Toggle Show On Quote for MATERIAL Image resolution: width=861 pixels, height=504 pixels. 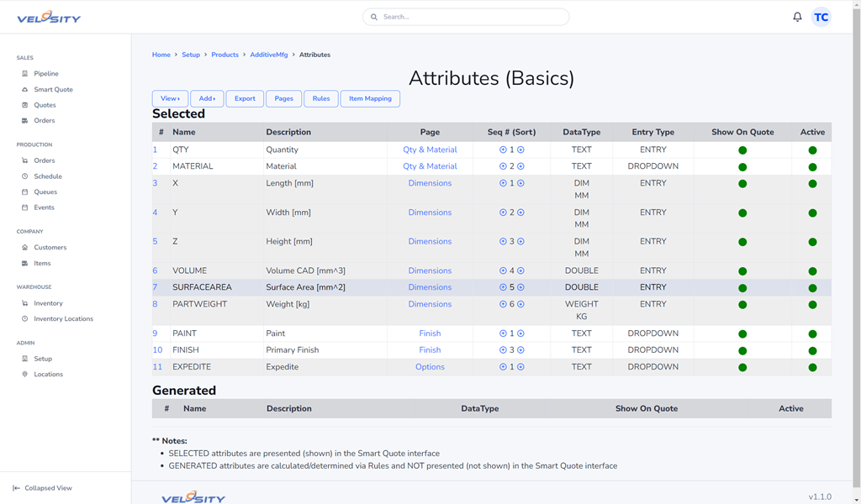pos(742,167)
